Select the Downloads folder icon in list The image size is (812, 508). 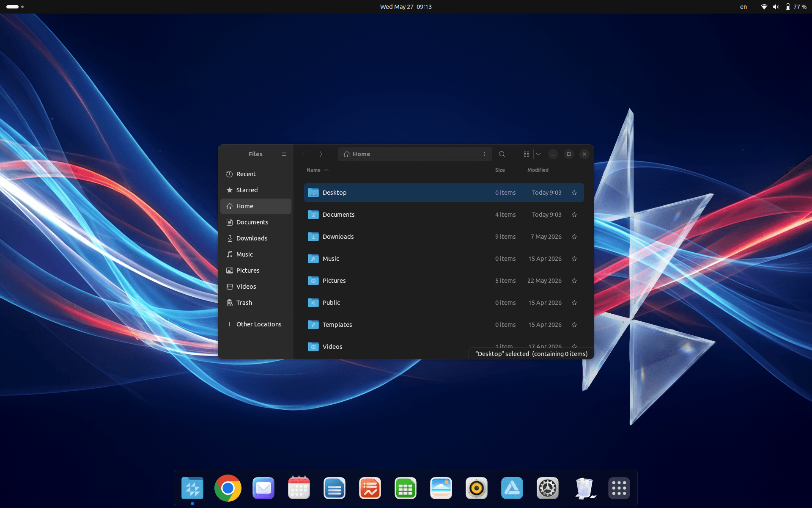313,237
